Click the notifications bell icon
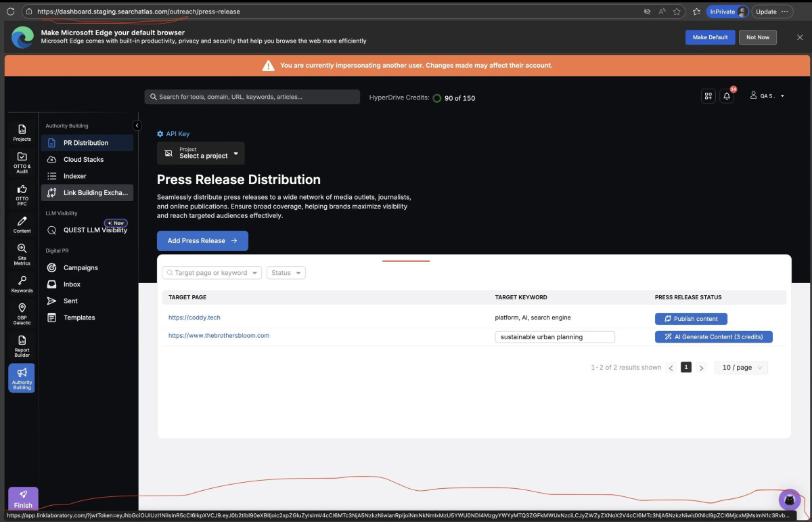The image size is (812, 522). pyautogui.click(x=727, y=96)
